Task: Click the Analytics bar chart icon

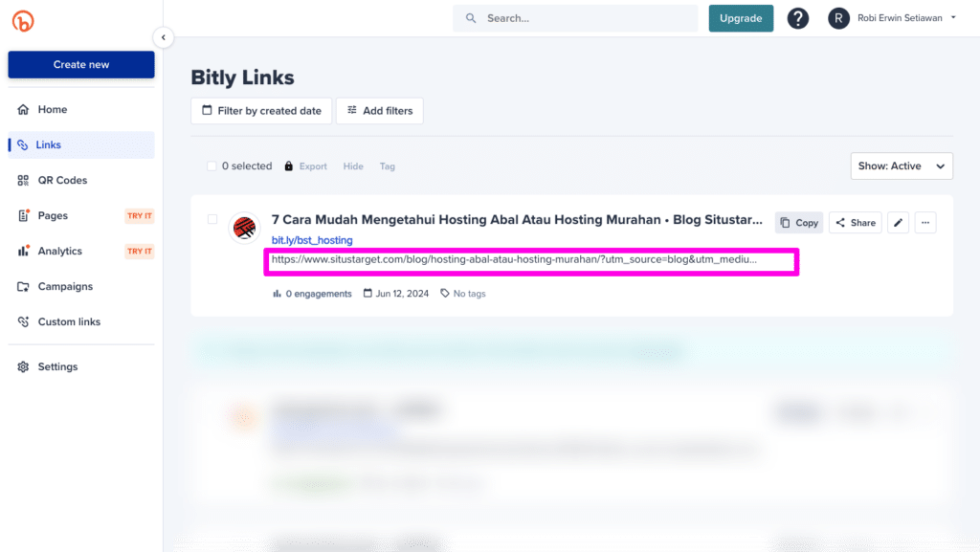Action: tap(23, 251)
